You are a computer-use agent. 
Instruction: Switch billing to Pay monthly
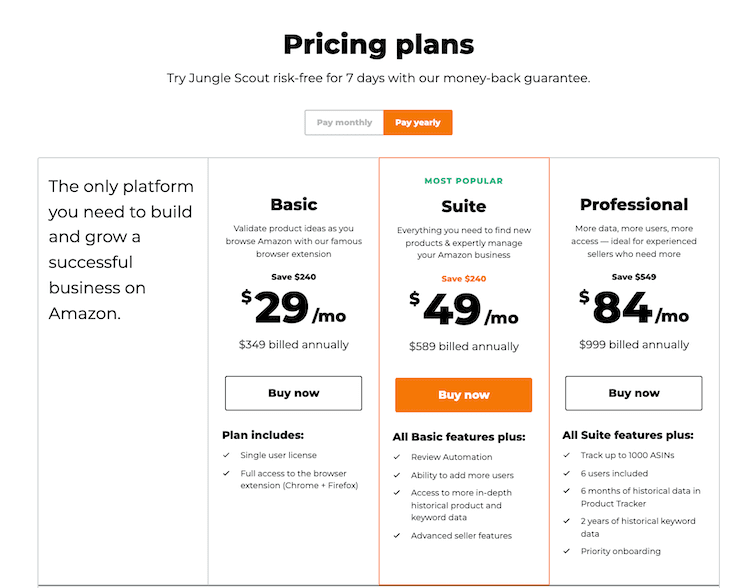point(344,123)
